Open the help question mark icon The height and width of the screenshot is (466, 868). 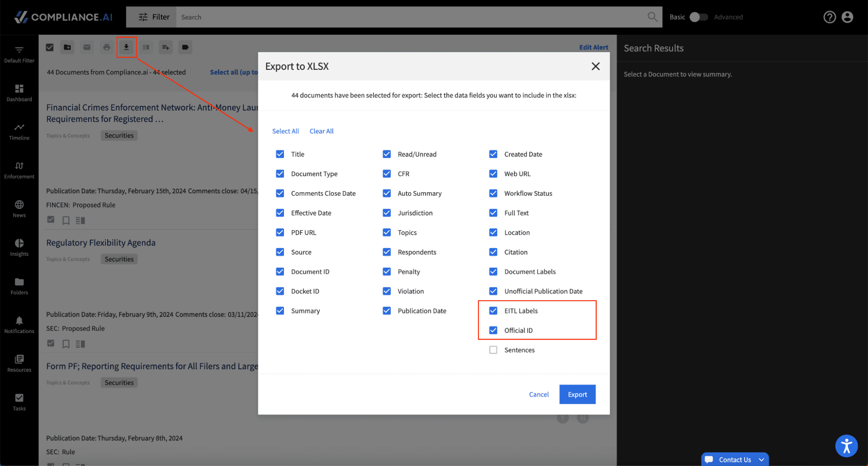[829, 17]
